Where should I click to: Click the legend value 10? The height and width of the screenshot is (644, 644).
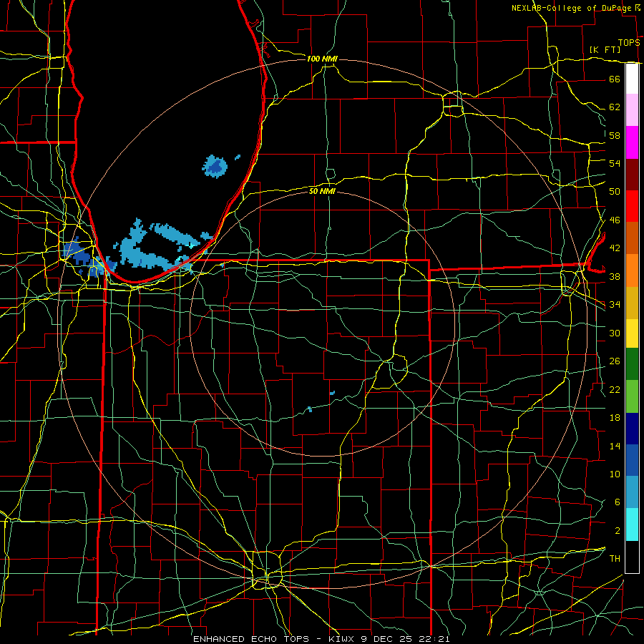(615, 474)
